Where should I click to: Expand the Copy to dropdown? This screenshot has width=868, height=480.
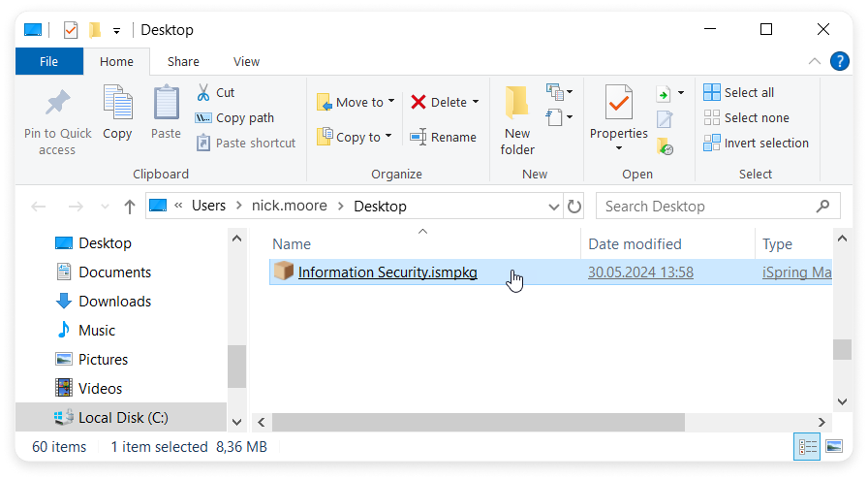(388, 137)
